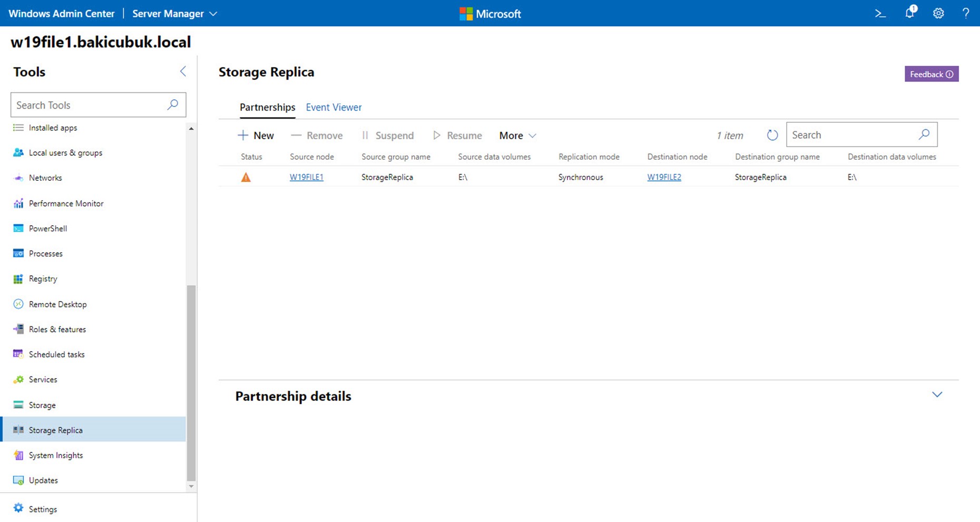980x522 pixels.
Task: Click New partnership button
Action: (256, 136)
